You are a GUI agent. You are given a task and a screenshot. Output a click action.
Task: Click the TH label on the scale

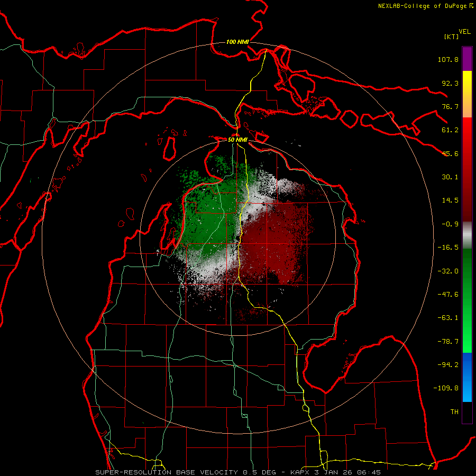(454, 412)
